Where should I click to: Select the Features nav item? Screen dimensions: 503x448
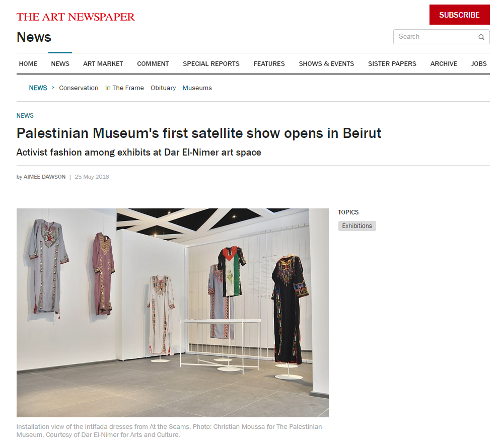click(269, 64)
